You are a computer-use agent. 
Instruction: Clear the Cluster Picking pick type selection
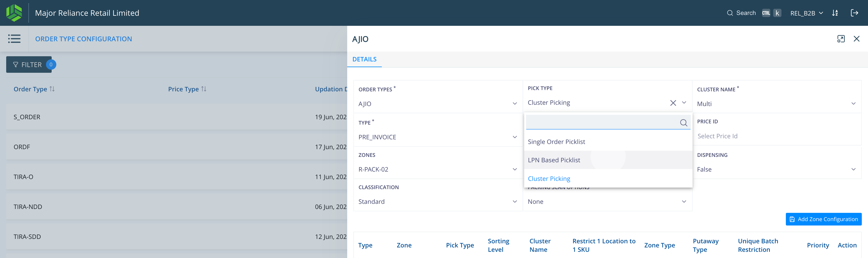point(673,103)
